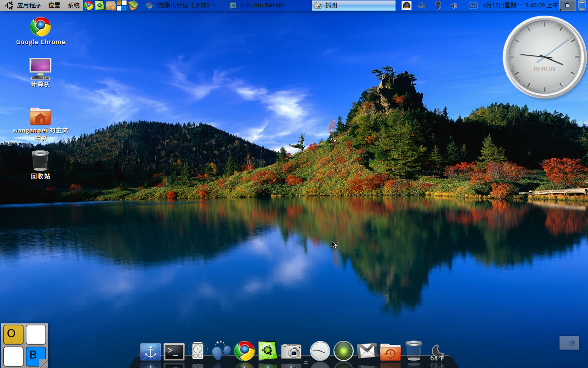The width and height of the screenshot is (588, 368).
Task: Open the home folder launcher in top panel
Action: point(111,6)
